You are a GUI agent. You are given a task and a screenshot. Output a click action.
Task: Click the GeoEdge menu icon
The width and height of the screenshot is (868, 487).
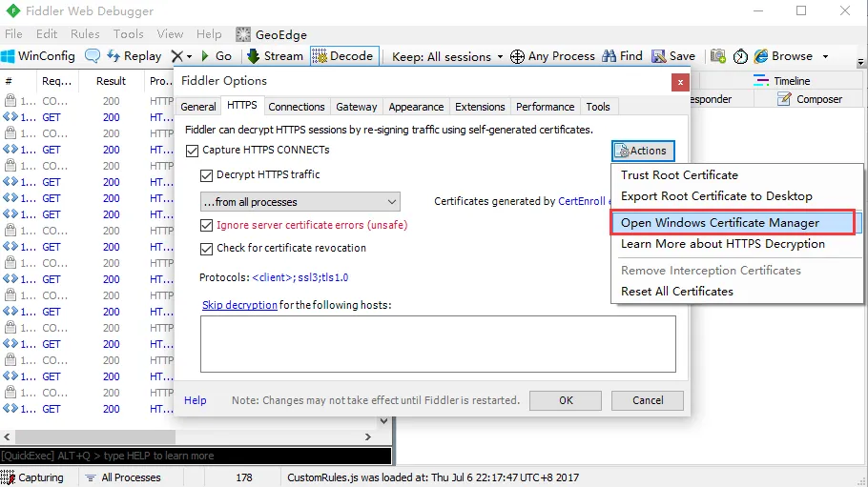243,34
